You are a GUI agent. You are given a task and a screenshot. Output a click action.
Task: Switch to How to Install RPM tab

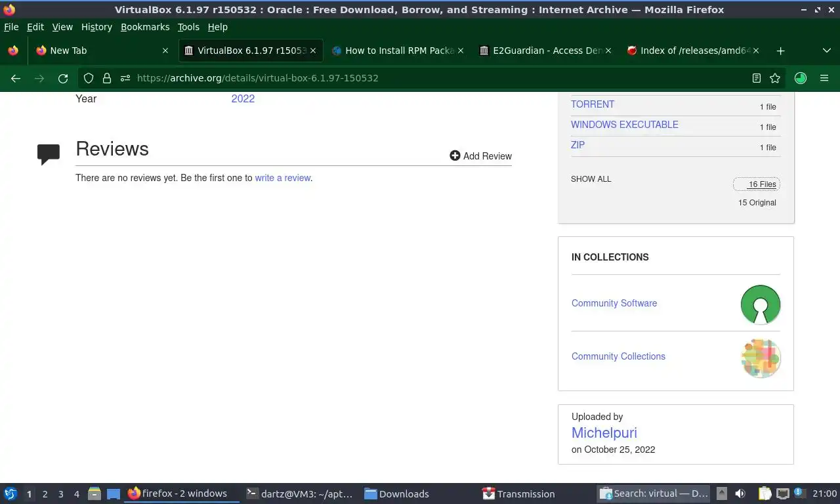coord(397,51)
